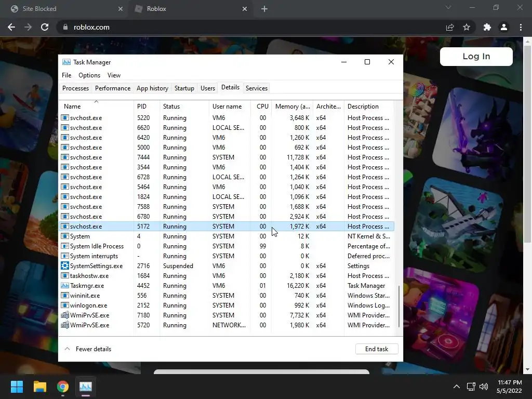Open the Options menu
The image size is (532, 399).
[x=89, y=75]
